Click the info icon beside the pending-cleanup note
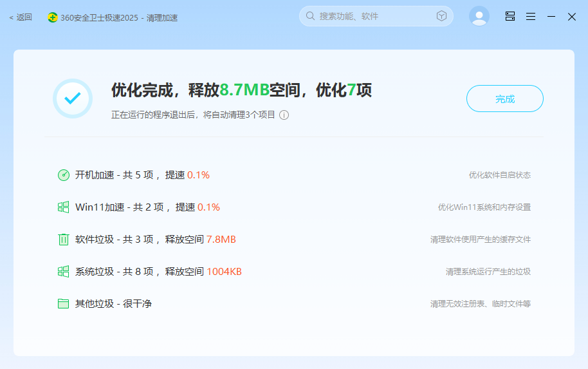 pyautogui.click(x=284, y=115)
